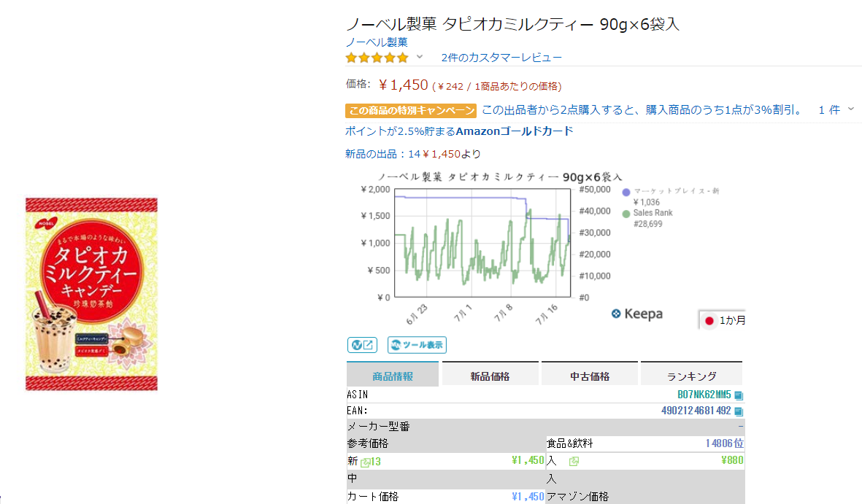Copy the ASIN using its copy icon

738,395
